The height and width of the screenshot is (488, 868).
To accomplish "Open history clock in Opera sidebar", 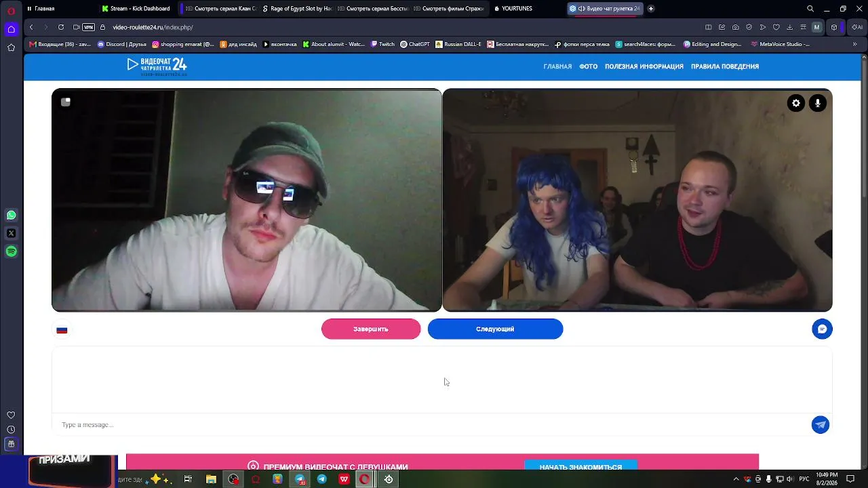I will (x=11, y=430).
